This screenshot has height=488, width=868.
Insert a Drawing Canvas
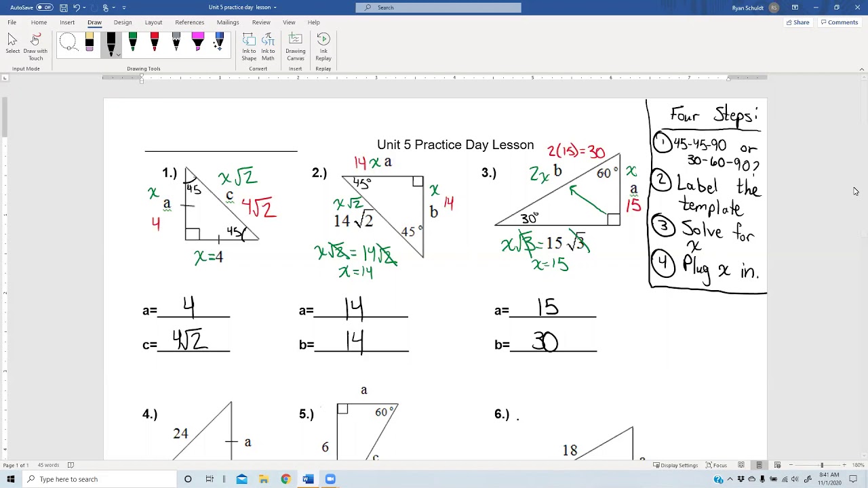(296, 47)
